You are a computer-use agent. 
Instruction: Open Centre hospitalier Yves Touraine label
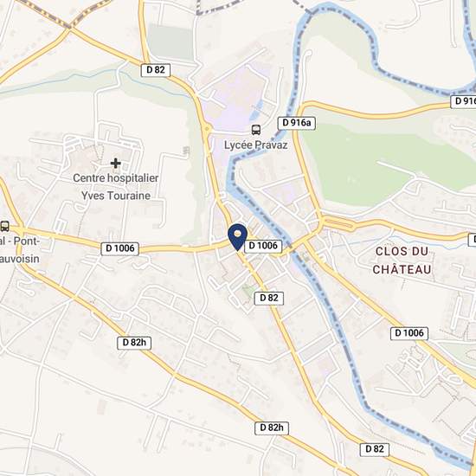click(116, 187)
